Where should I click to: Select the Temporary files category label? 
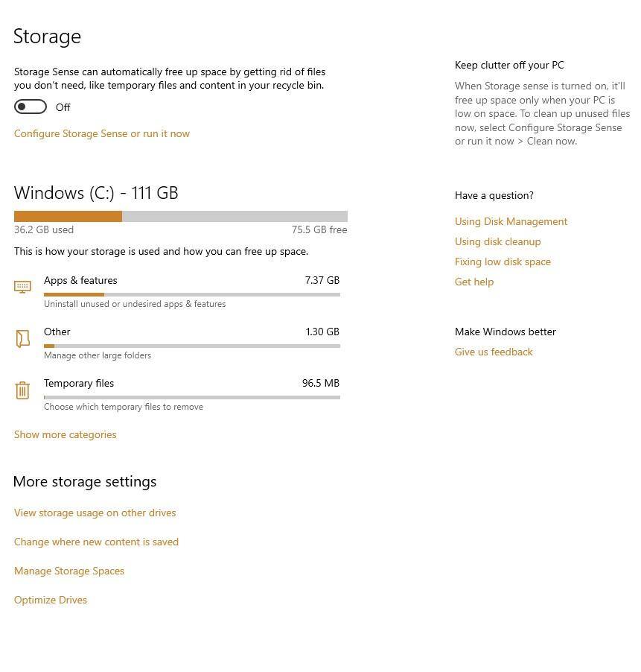(79, 383)
